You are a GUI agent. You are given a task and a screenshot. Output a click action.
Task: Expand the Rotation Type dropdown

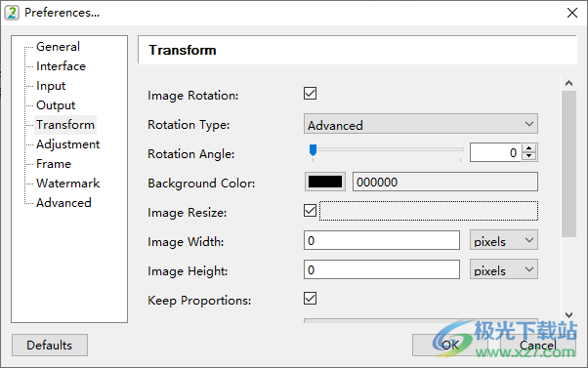[x=421, y=124]
